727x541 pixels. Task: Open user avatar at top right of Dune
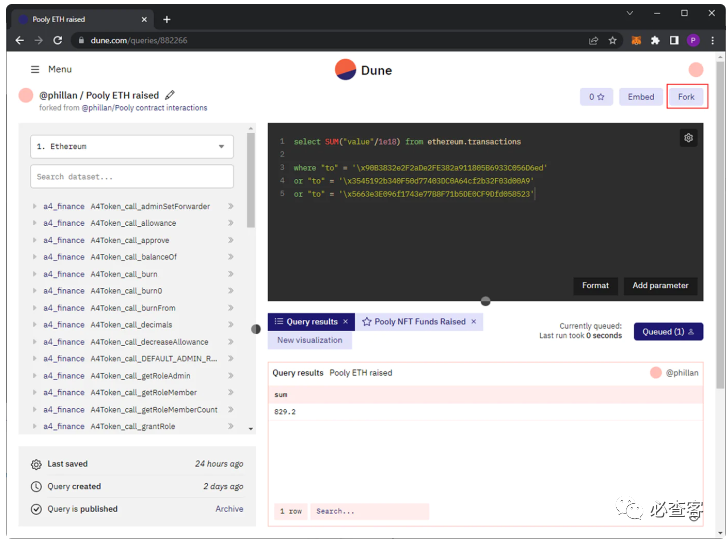(x=695, y=70)
